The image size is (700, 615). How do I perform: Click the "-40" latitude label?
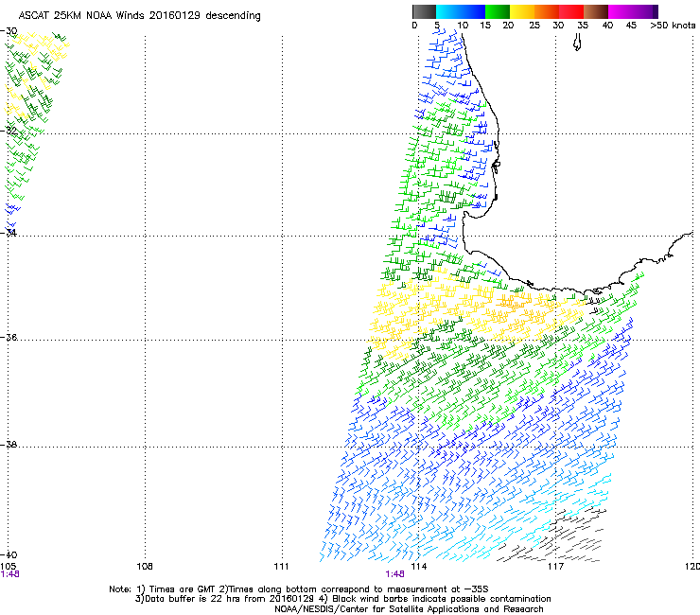click(x=9, y=555)
